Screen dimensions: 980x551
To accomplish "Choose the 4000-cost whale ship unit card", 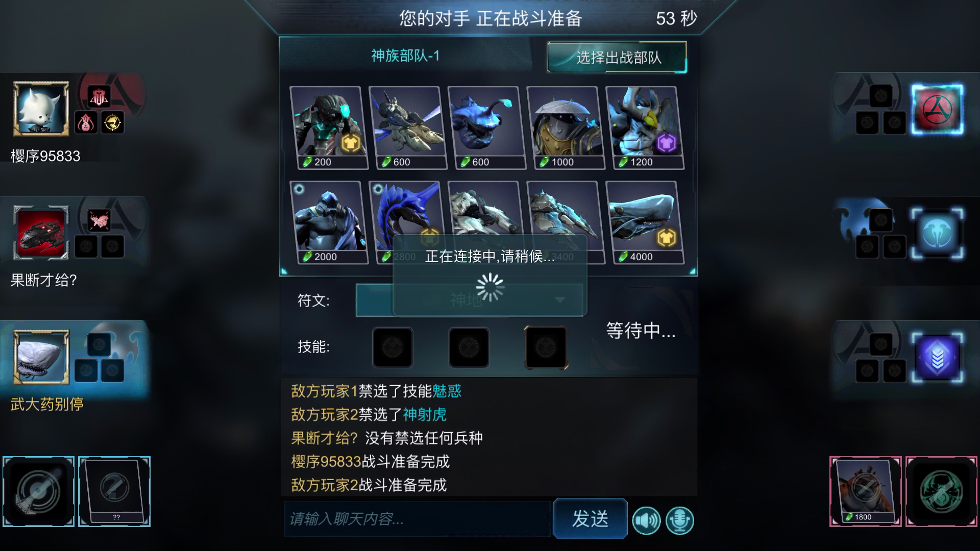I will pyautogui.click(x=645, y=222).
